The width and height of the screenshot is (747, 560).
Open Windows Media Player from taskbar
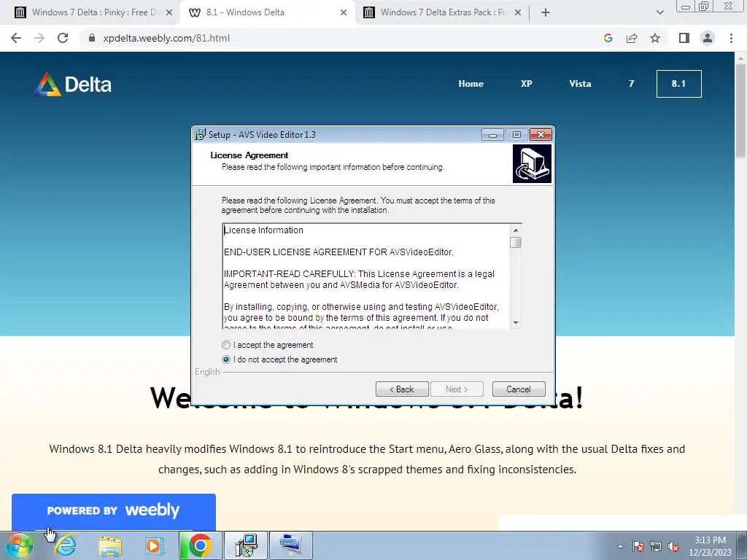pyautogui.click(x=153, y=545)
